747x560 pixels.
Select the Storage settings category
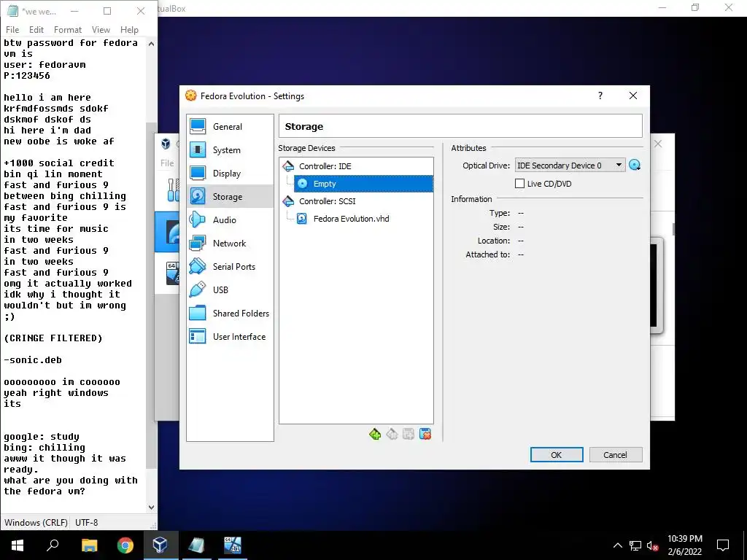tap(230, 196)
